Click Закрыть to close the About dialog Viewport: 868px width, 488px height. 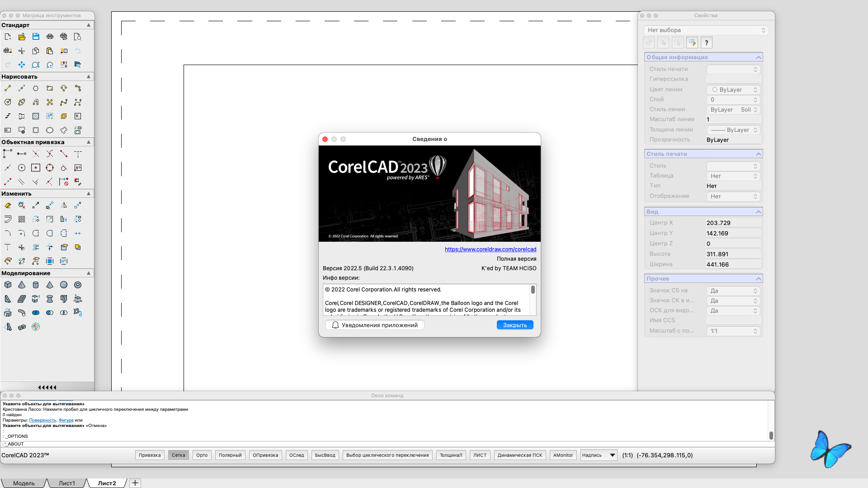(515, 325)
